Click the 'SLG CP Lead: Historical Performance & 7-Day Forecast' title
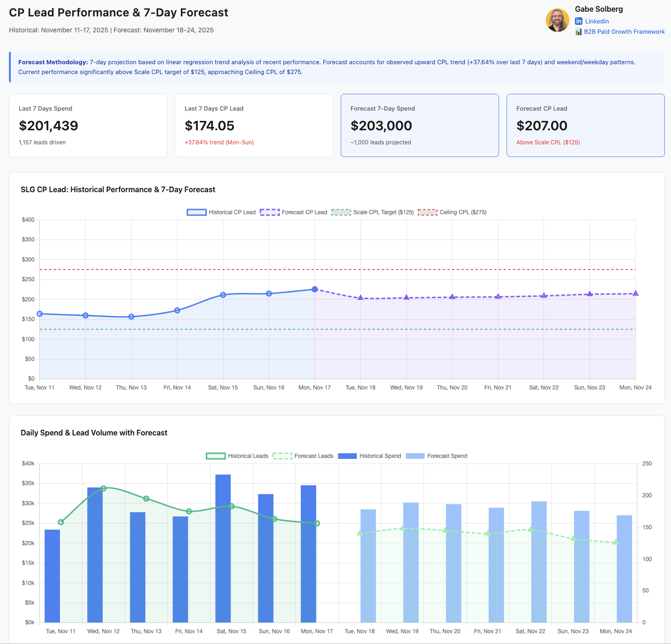Screen dimensions: 671x644 click(x=118, y=189)
